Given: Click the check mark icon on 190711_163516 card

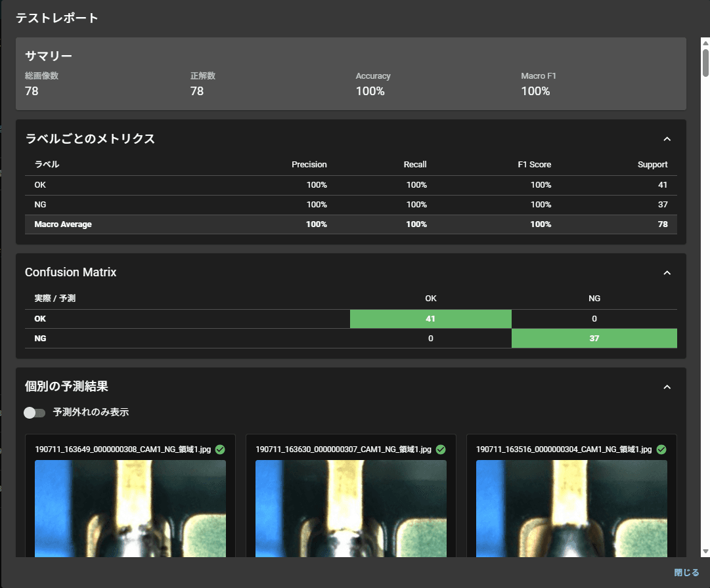Looking at the screenshot, I should coord(661,450).
